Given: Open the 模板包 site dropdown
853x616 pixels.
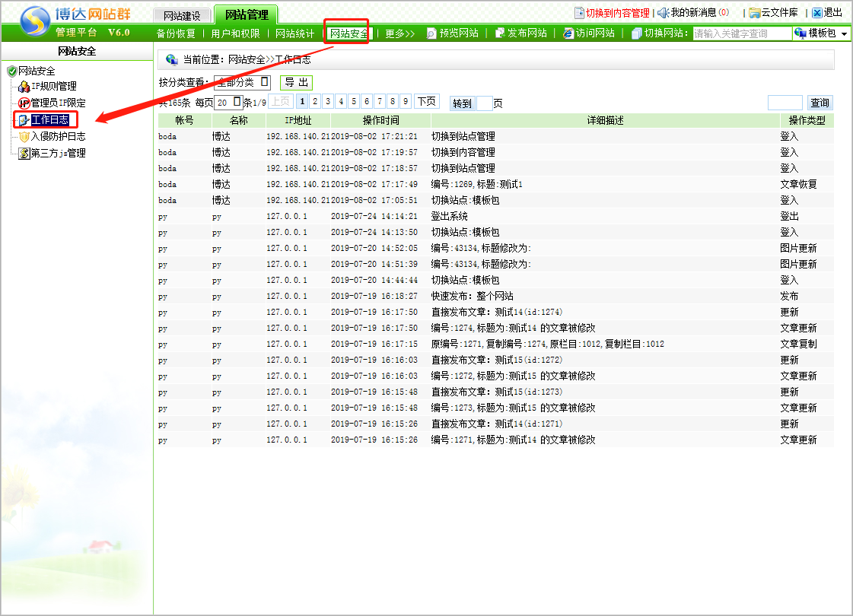Looking at the screenshot, I should [821, 33].
